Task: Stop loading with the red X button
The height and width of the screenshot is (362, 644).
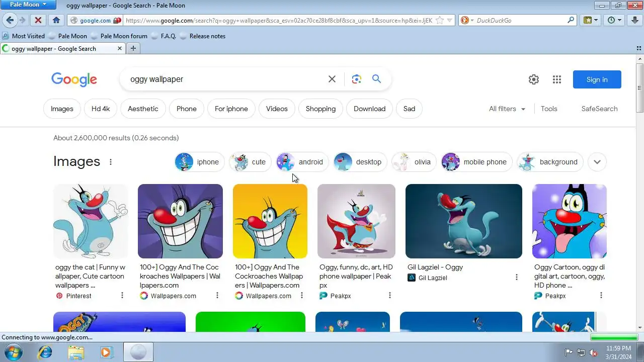Action: (x=38, y=20)
